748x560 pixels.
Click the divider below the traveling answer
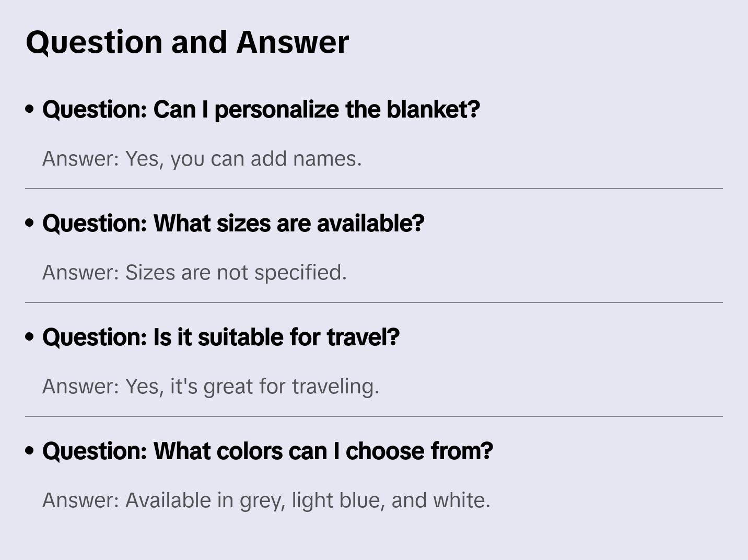coord(374,416)
